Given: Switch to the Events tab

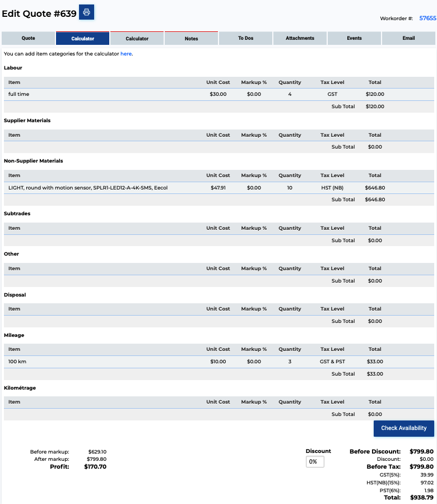Looking at the screenshot, I should 354,38.
